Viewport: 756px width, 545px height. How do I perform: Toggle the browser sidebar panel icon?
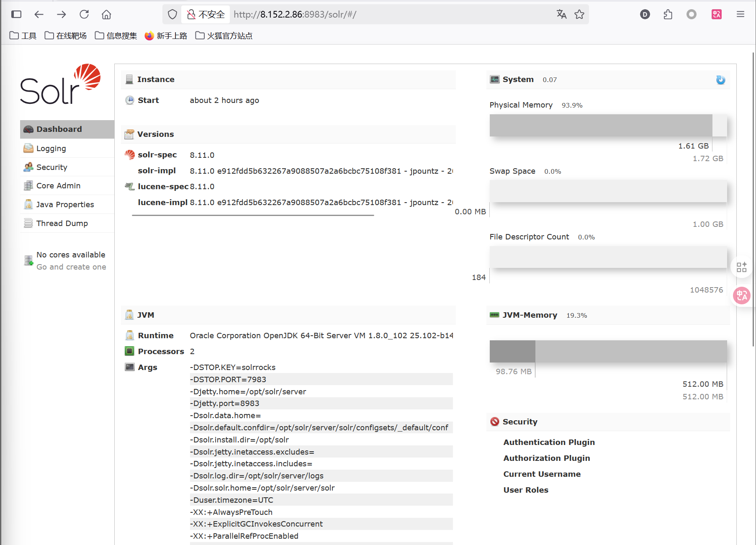pos(16,14)
